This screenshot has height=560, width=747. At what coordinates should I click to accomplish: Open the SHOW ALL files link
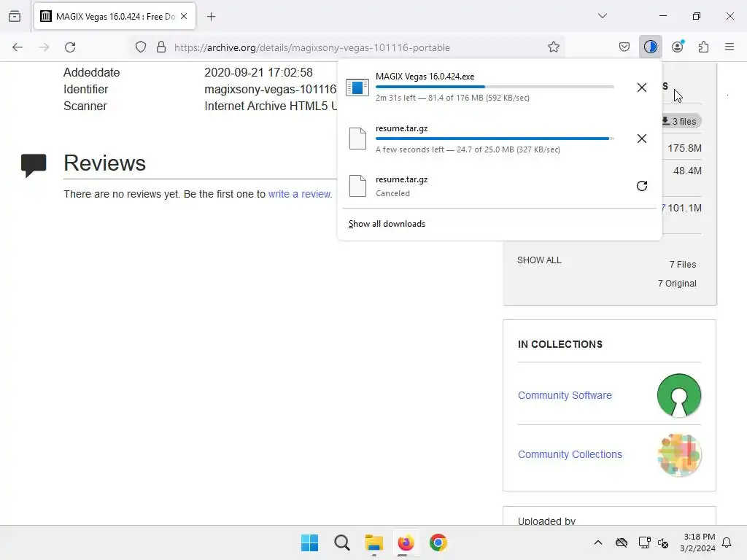tap(539, 260)
